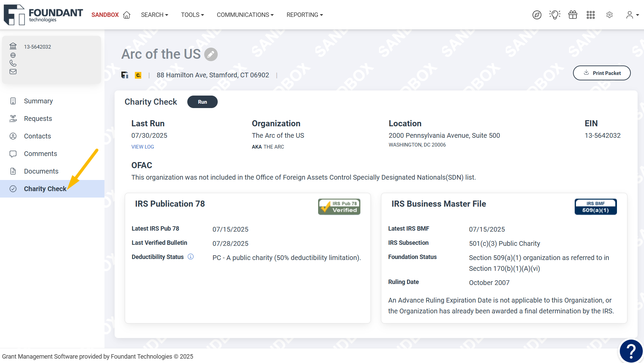Run the Charity Check
The height and width of the screenshot is (363, 644).
point(202,102)
